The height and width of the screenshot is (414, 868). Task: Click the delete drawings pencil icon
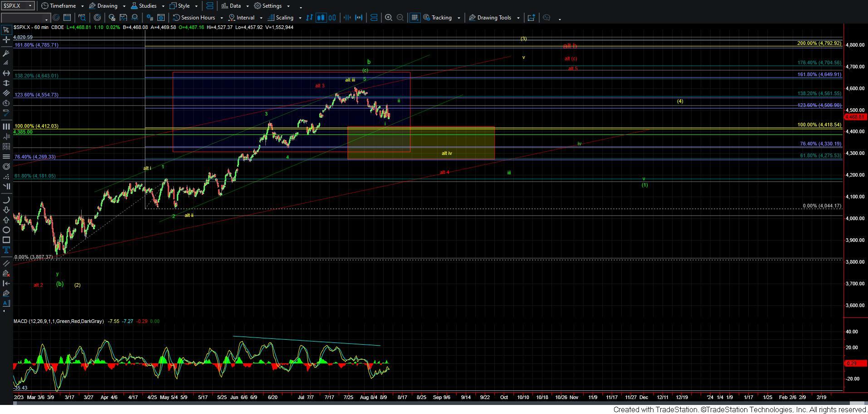[x=6, y=273]
